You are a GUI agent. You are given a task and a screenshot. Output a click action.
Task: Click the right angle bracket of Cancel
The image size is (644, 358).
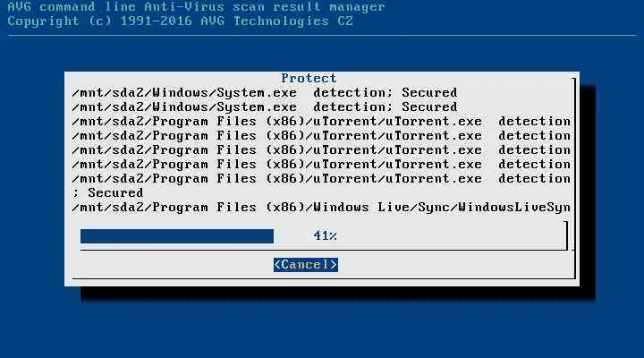click(x=334, y=265)
